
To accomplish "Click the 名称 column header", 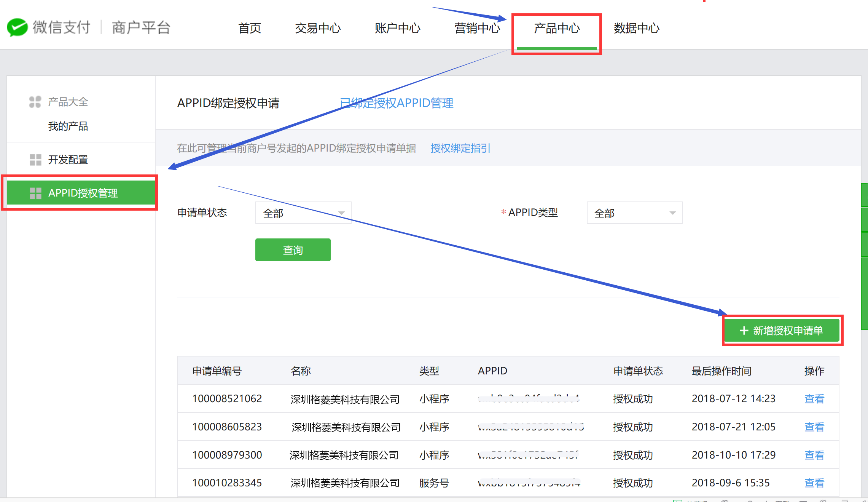I will (x=301, y=371).
